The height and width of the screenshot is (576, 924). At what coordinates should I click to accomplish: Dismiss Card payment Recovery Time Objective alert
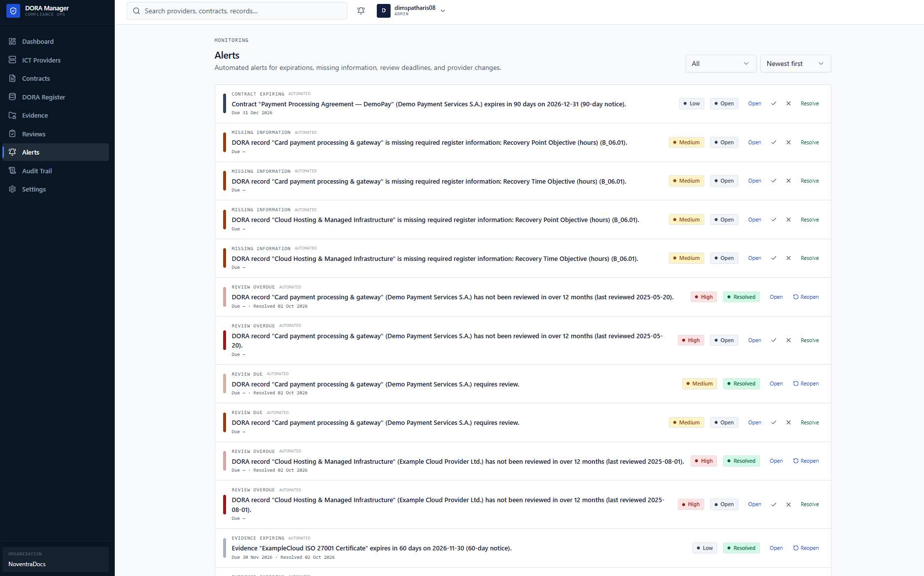[789, 181]
